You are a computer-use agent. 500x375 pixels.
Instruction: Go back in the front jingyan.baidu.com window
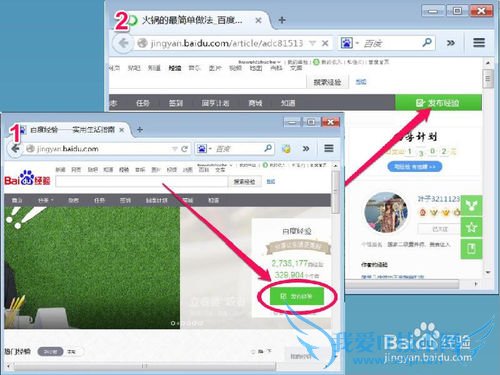pyautogui.click(x=15, y=149)
